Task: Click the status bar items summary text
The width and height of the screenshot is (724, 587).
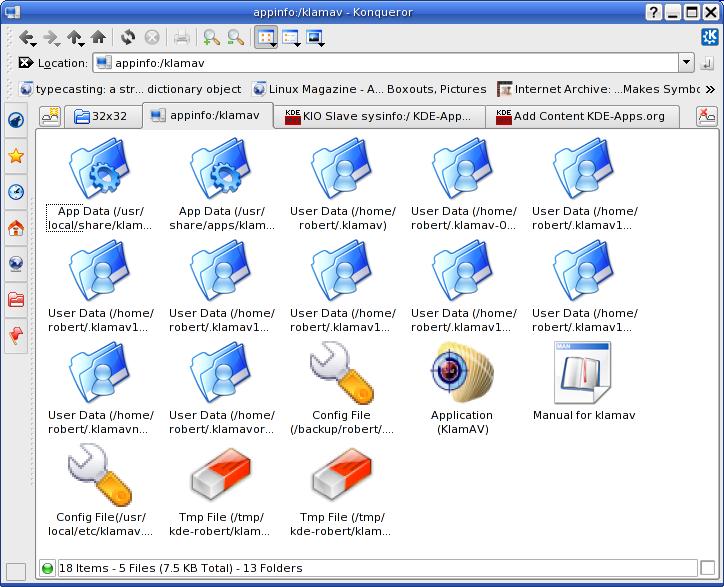Action: click(181, 568)
